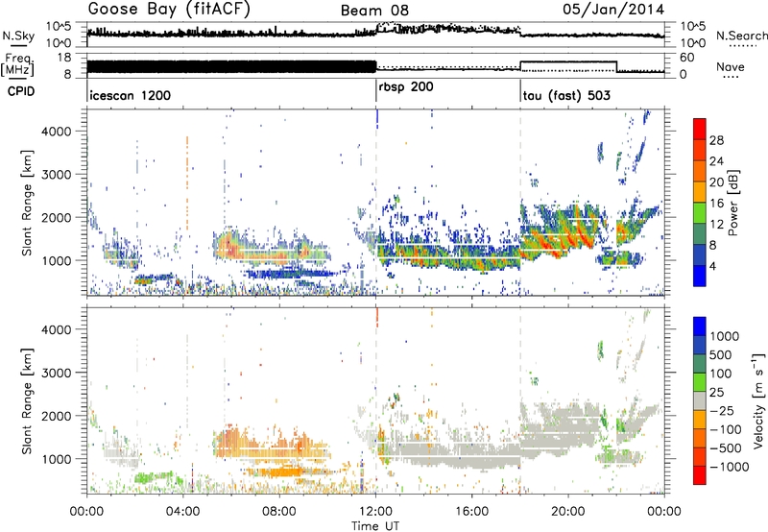
Task: Click the '500' tick on the Velocity color bar
Action: coord(720,355)
